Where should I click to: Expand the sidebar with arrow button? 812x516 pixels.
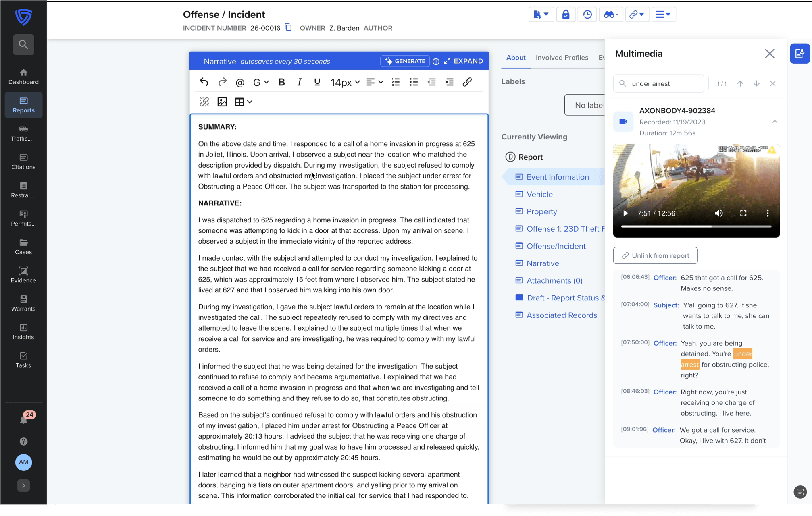(x=23, y=485)
